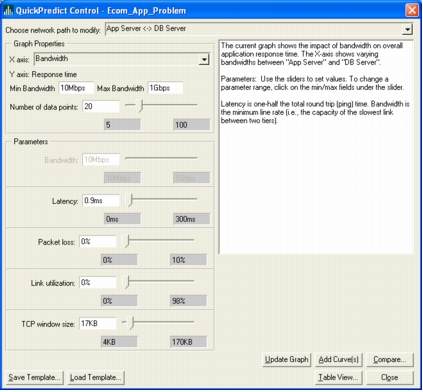
Task: Click the X axis Bandwidth combo box
Action: point(122,59)
